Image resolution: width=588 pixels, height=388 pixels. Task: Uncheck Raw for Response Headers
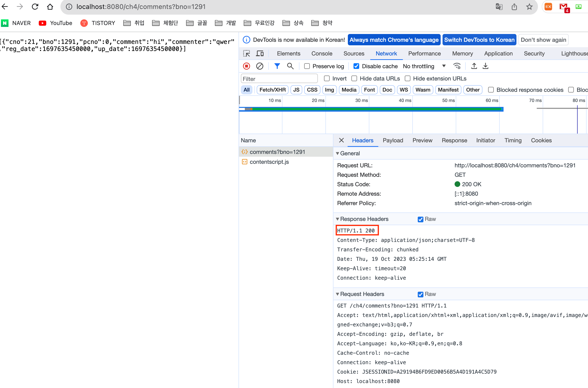click(x=420, y=219)
